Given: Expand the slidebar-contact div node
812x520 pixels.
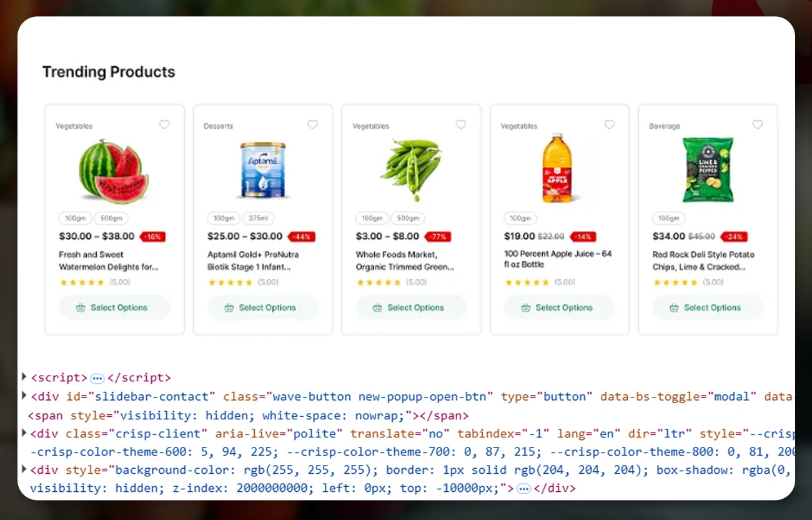Looking at the screenshot, I should point(24,395).
